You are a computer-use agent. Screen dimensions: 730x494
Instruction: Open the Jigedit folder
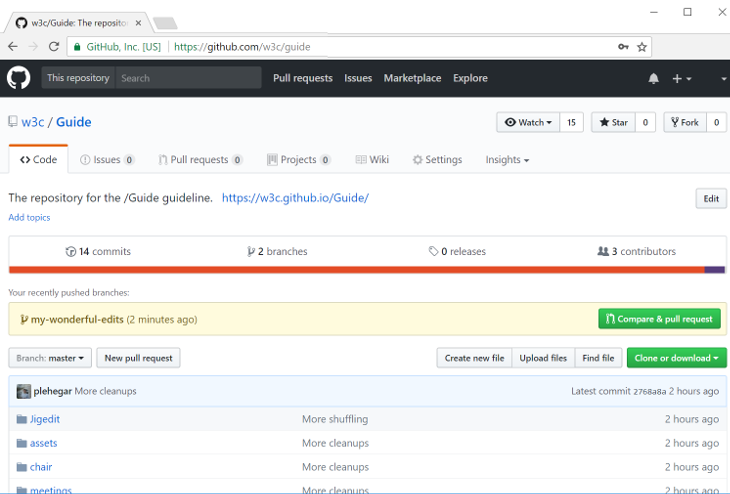(45, 419)
